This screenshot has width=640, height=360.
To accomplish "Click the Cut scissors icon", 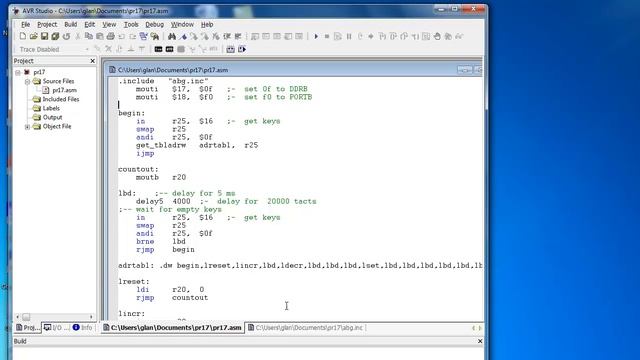I will click(78, 36).
